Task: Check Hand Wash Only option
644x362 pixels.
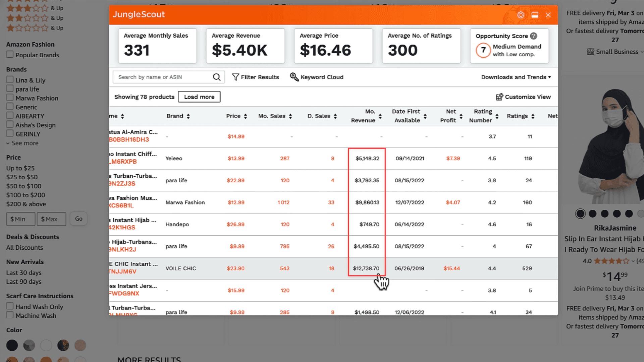Action: pyautogui.click(x=10, y=306)
